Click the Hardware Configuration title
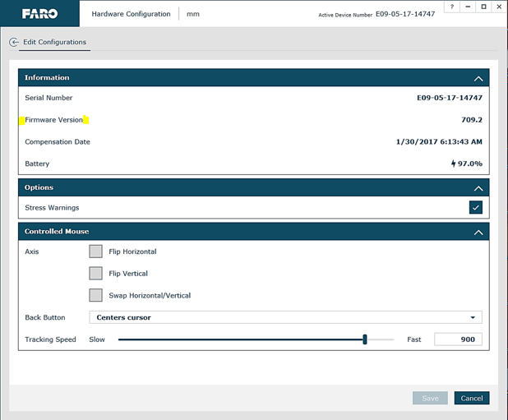Image resolution: width=508 pixels, height=420 pixels. tap(131, 14)
